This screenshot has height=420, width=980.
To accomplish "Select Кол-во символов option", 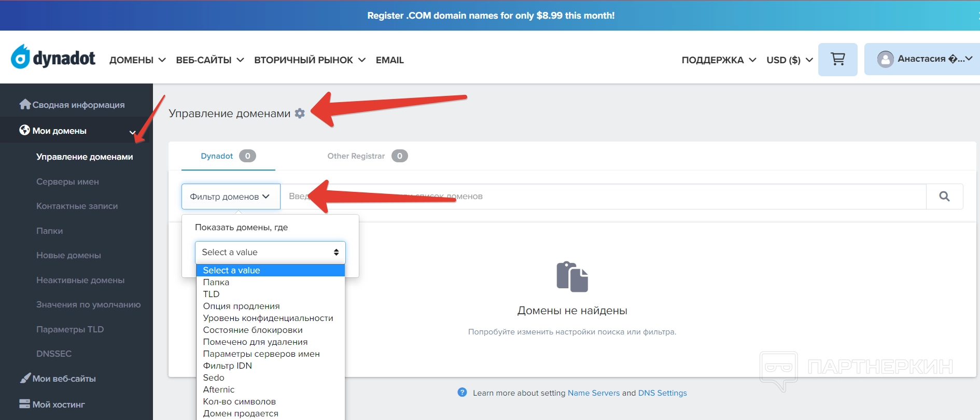I will (x=270, y=401).
